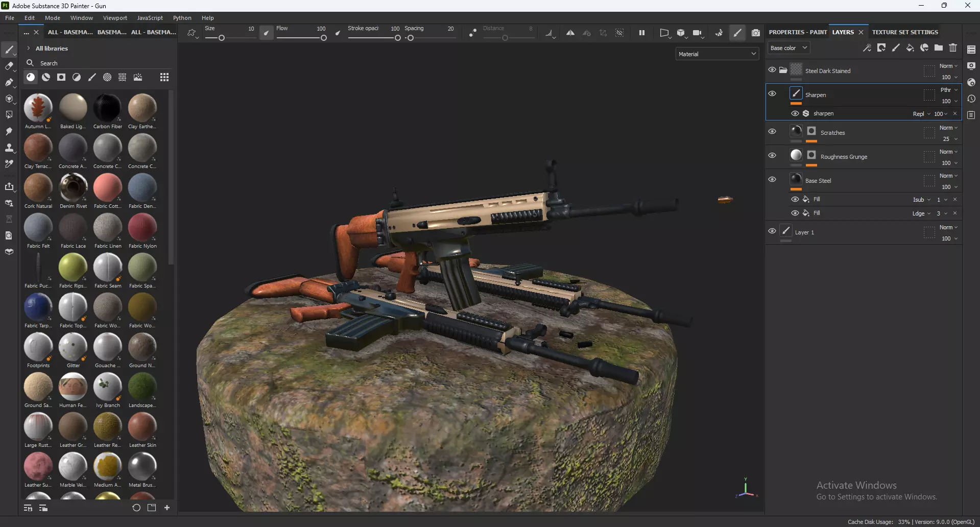Open the History panel clock icon
This screenshot has width=980, height=527.
[x=971, y=99]
